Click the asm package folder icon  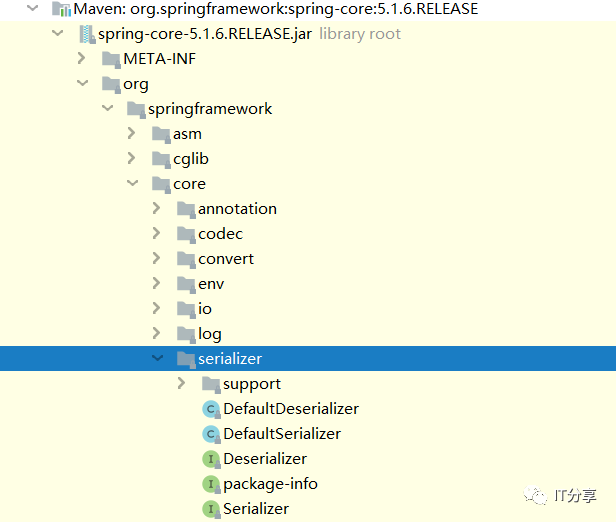point(161,134)
